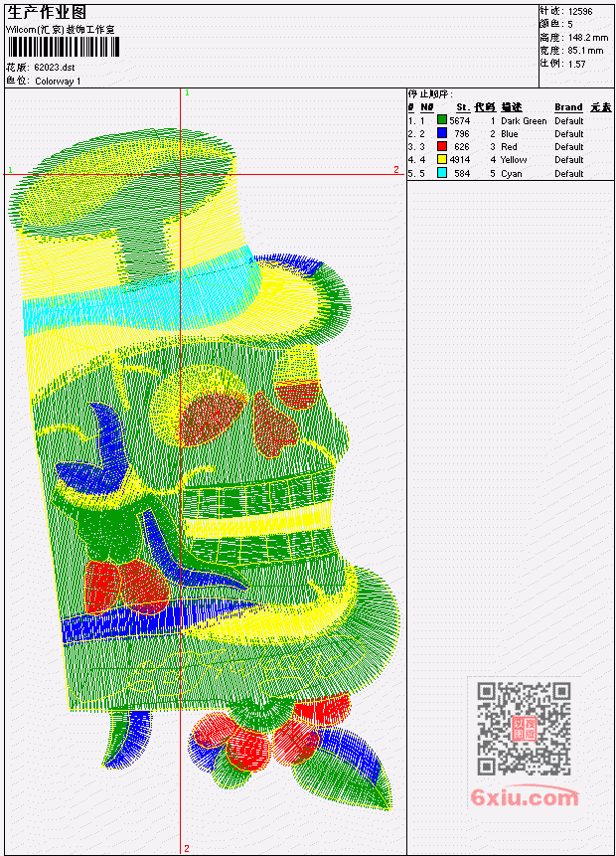Click the 'N#' column header

click(x=427, y=107)
